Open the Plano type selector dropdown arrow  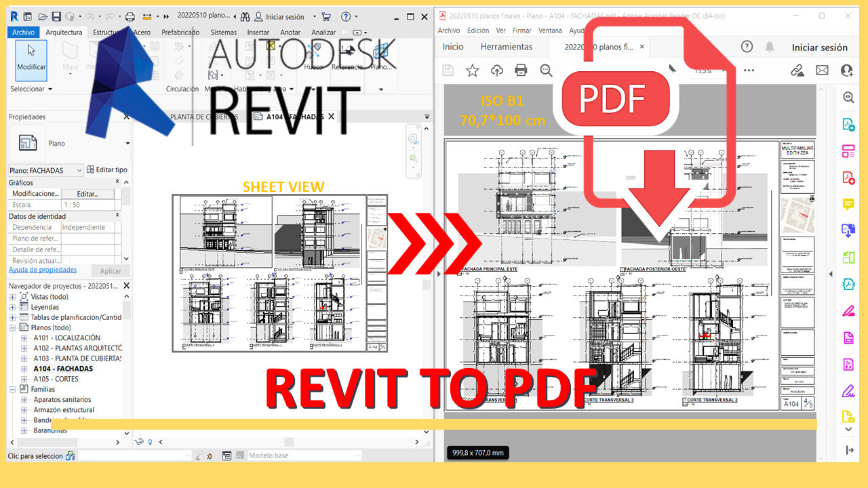(127, 144)
